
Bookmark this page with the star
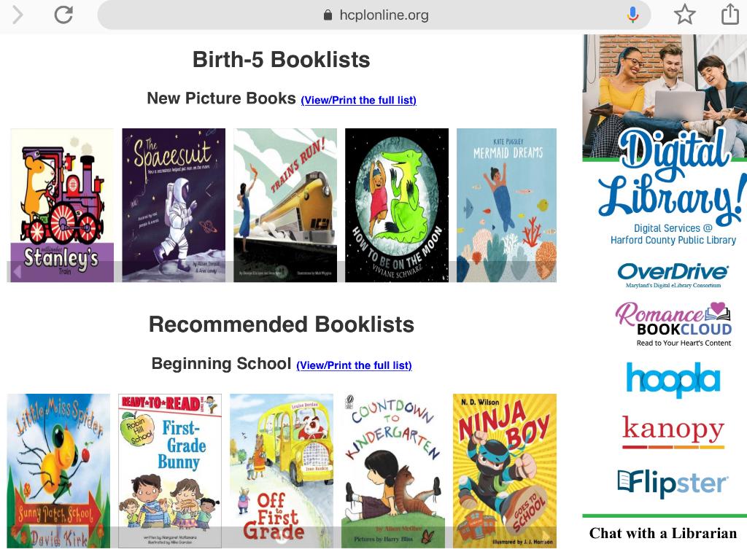pyautogui.click(x=684, y=15)
